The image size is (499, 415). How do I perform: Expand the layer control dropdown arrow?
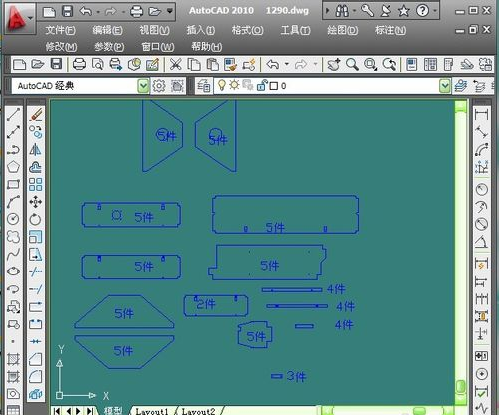coord(445,86)
